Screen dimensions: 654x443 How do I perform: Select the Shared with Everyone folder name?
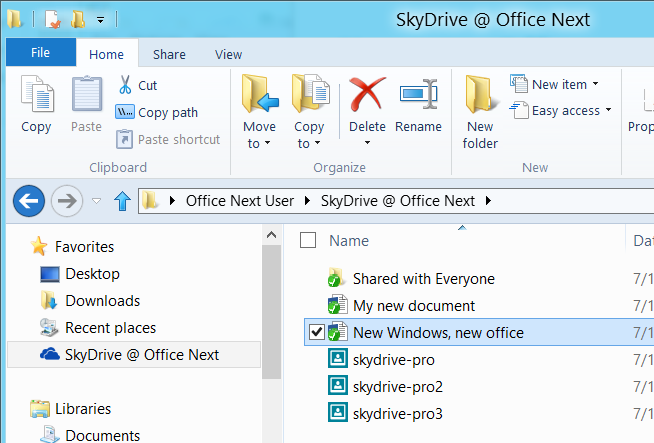tap(424, 279)
